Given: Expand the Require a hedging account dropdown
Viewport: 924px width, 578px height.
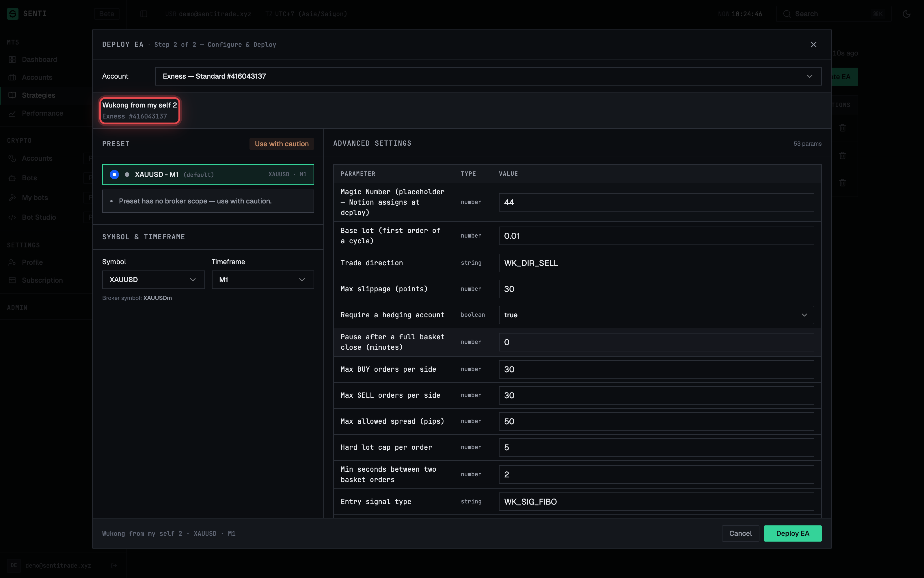Looking at the screenshot, I should click(656, 315).
